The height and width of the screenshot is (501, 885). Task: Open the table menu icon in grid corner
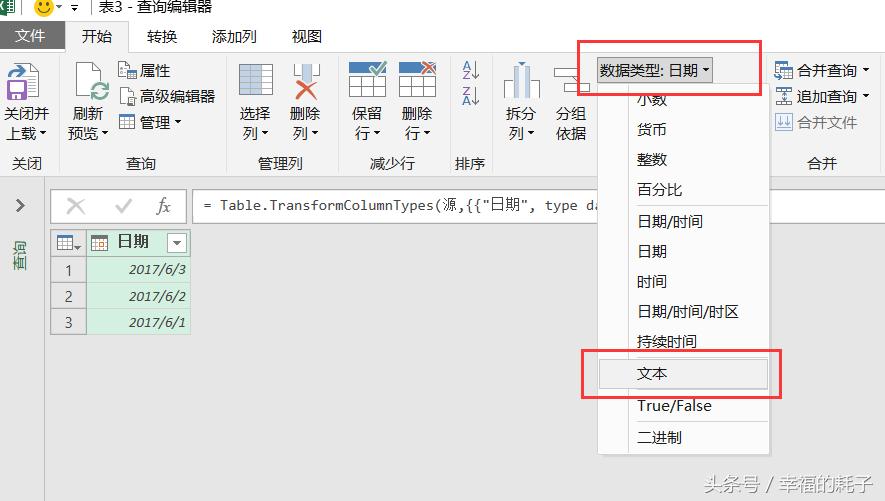click(68, 243)
